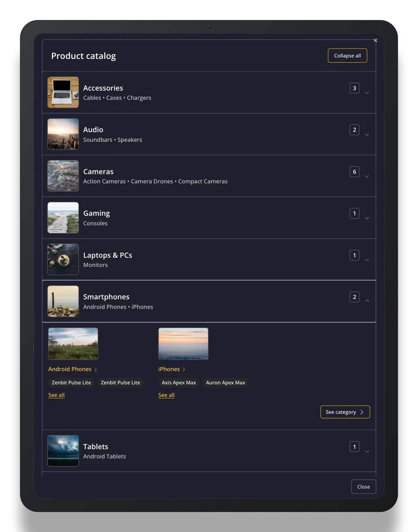Click the Soundbars • Speakers subtitle

pos(113,140)
